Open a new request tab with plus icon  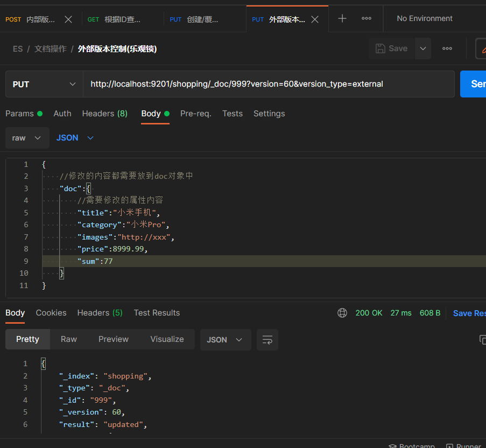pos(342,19)
